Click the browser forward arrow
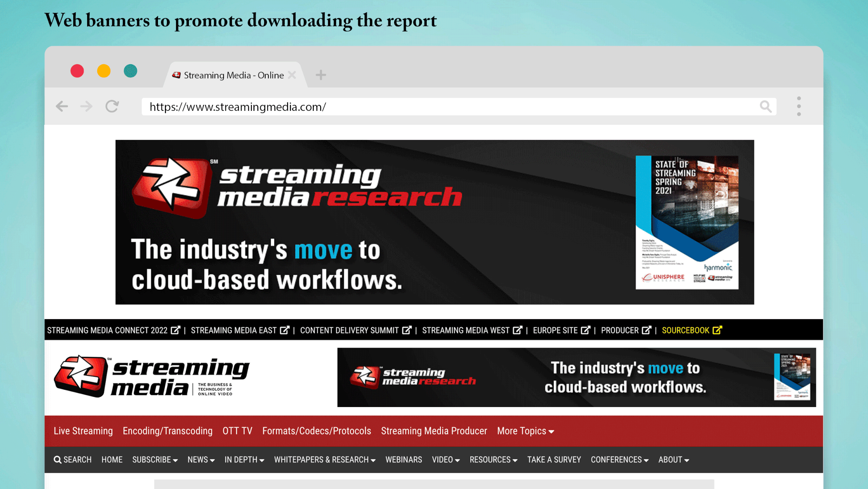Screen dimensions: 868x489 86,106
